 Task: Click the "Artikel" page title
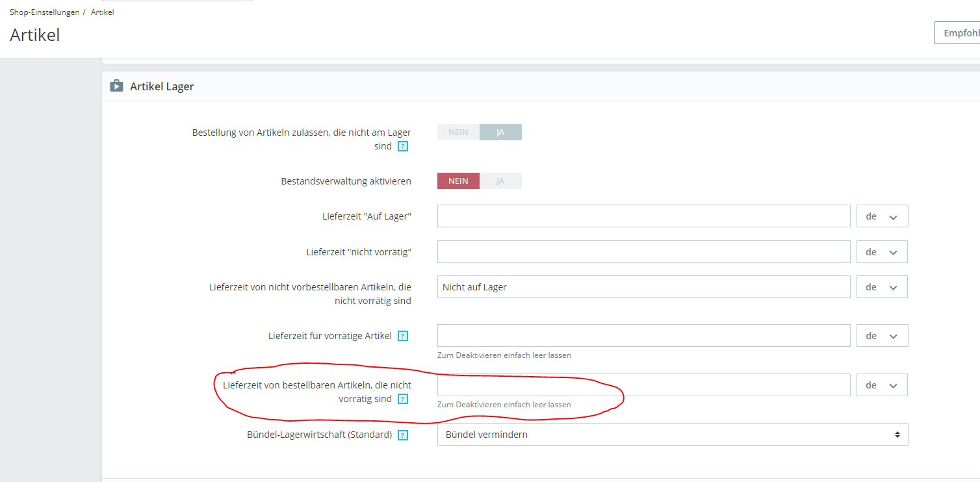(35, 35)
